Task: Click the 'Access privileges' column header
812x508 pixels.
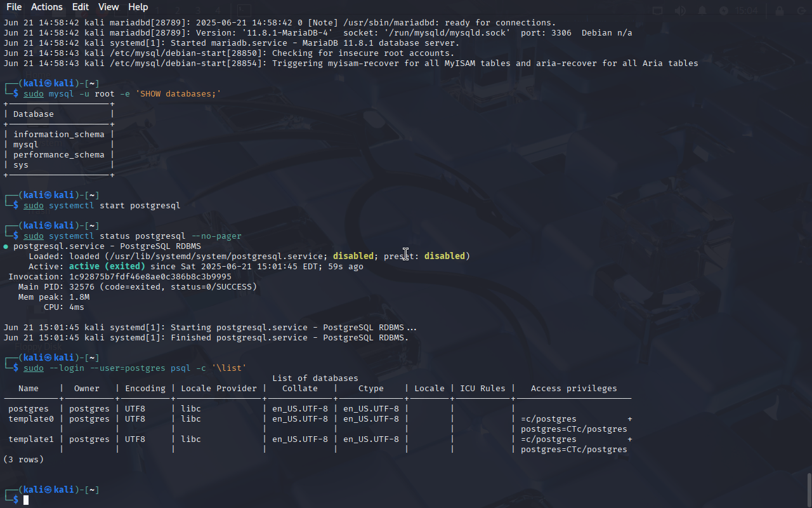Action: [574, 389]
